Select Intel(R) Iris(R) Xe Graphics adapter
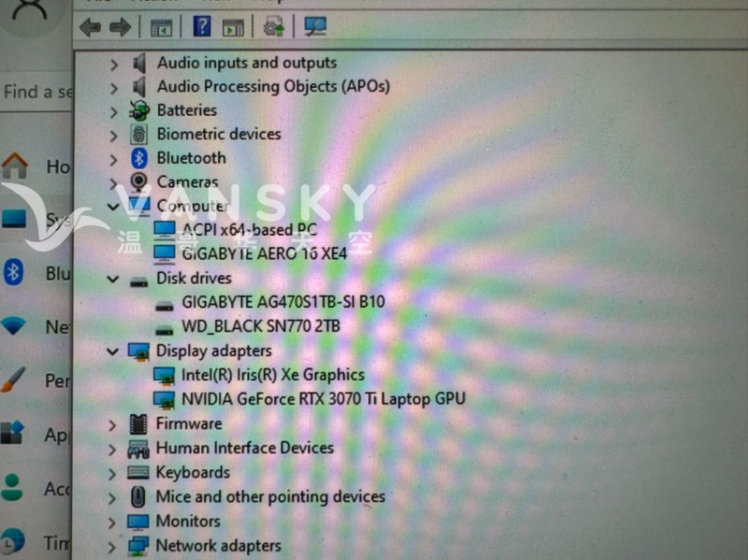Screen dimensions: 748x560 [x=272, y=375]
